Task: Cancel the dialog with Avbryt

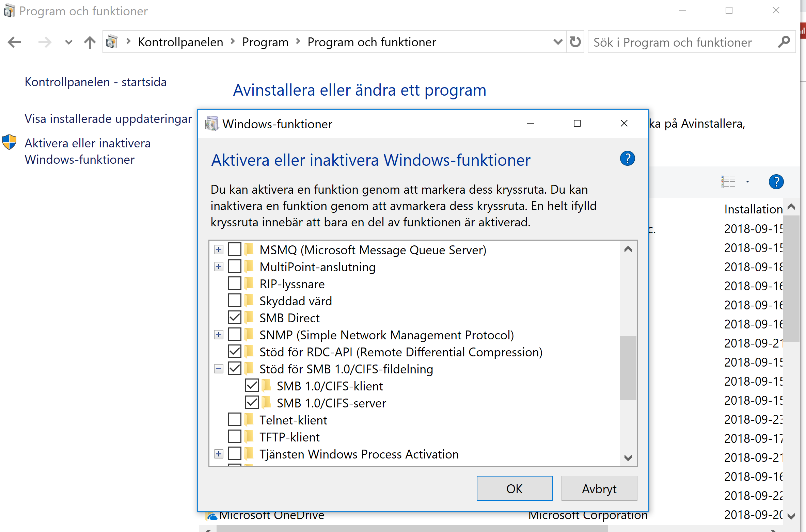Action: [x=599, y=488]
